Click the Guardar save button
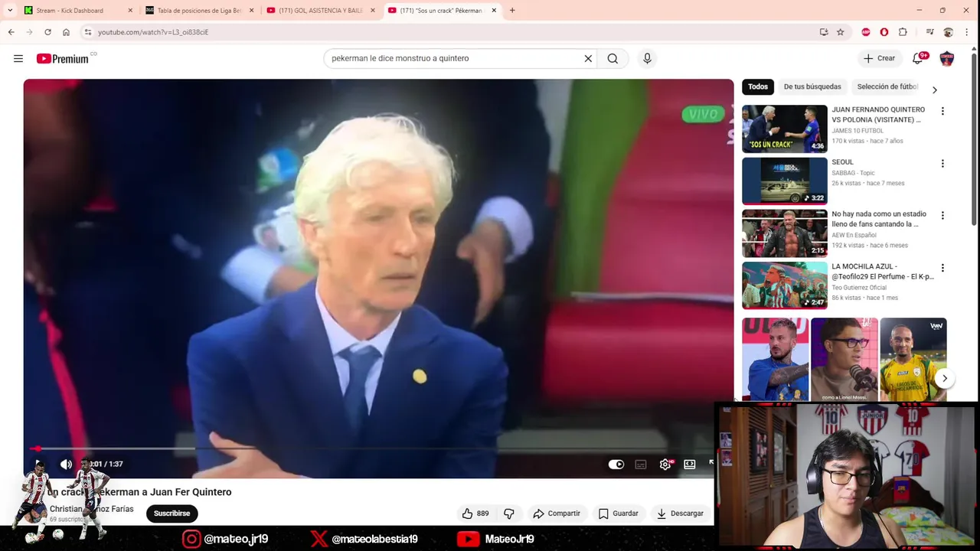980x551 pixels. pos(619,514)
